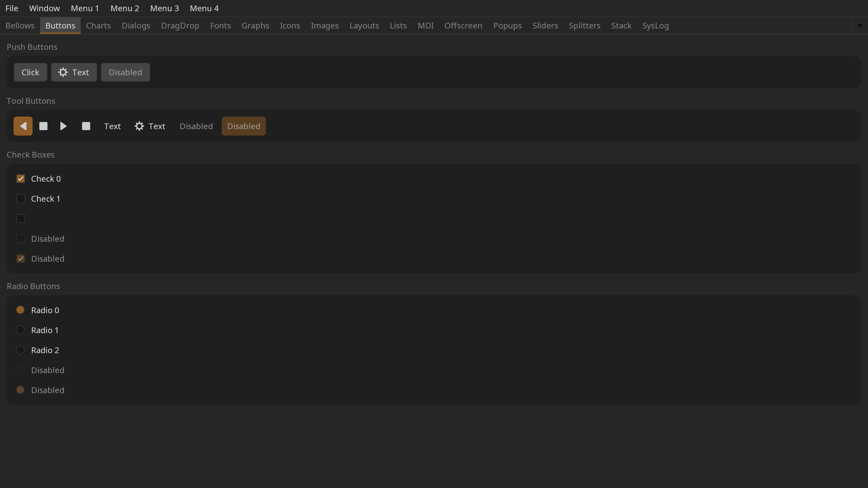Open the Layouts tab
The width and height of the screenshot is (868, 488).
coord(364,26)
